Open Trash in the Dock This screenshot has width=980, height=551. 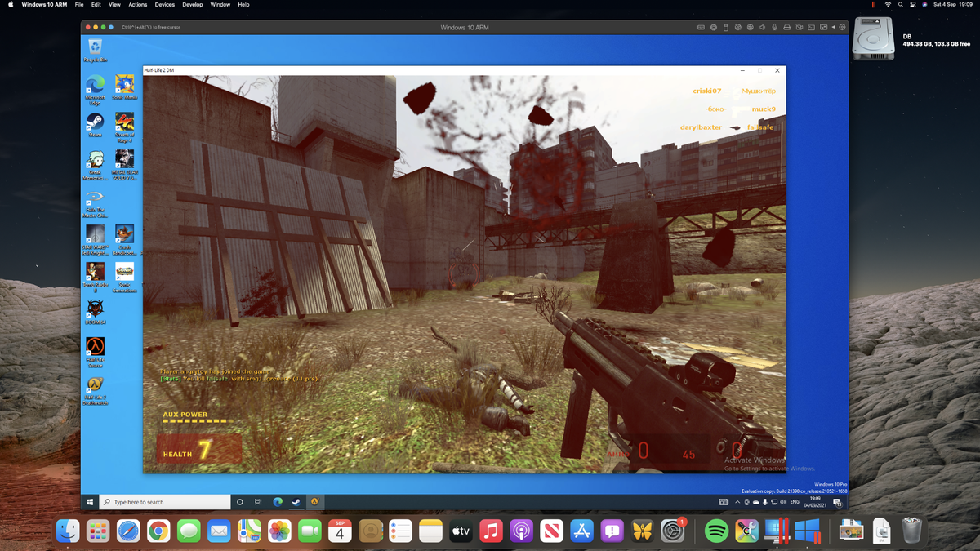click(911, 531)
